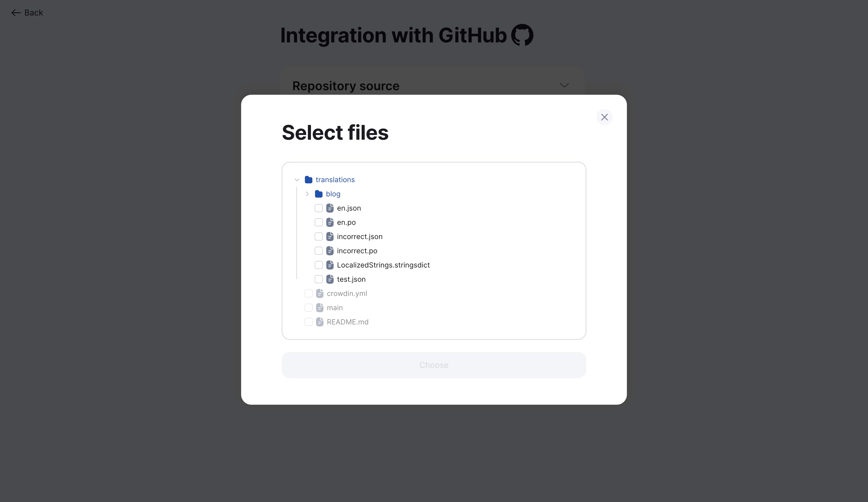Click the GitHub logo in the heading

pyautogui.click(x=522, y=35)
